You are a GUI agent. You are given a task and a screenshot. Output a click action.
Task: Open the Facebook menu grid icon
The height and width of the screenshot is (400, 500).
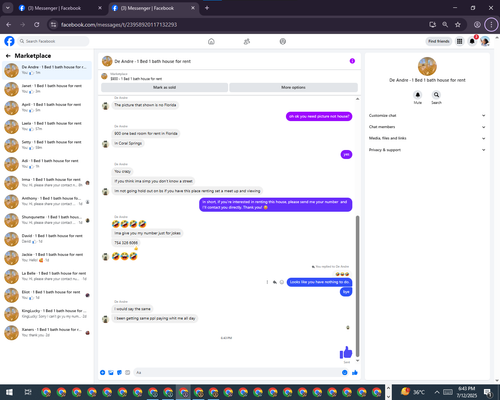tap(460, 41)
